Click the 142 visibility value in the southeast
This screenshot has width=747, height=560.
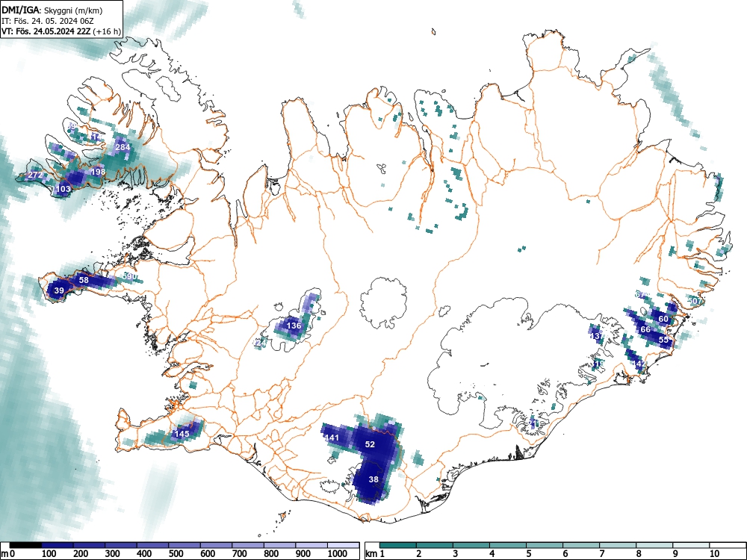click(x=639, y=364)
